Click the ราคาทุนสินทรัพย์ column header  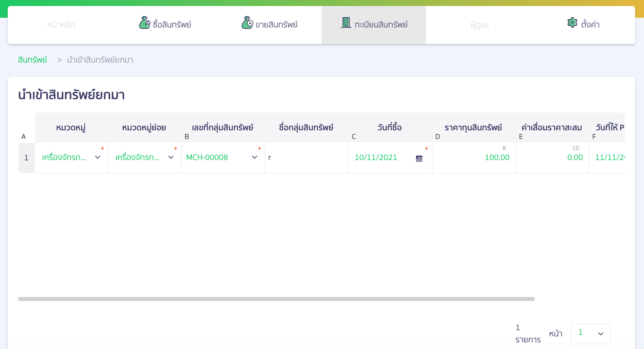pos(473,127)
